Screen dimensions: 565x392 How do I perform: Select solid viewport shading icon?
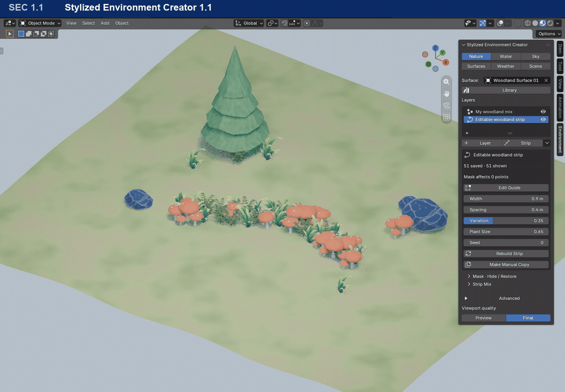[535, 23]
